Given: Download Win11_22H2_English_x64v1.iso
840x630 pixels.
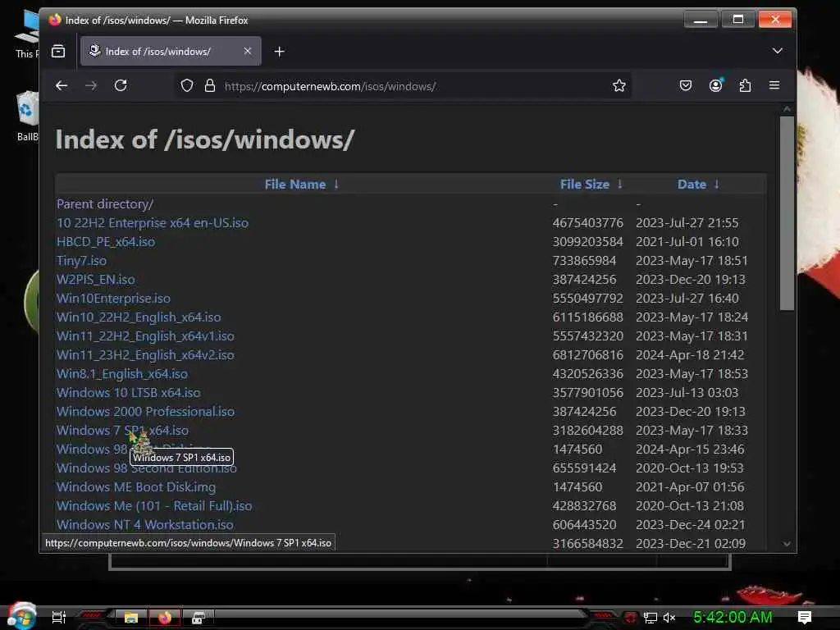Looking at the screenshot, I should click(145, 336).
